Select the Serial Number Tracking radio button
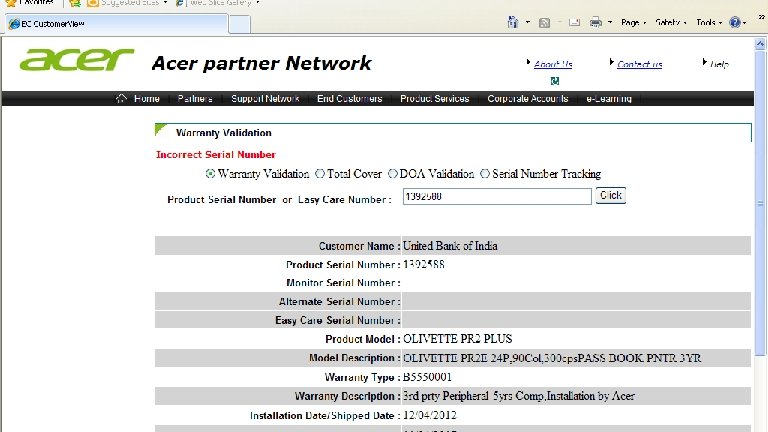The height and width of the screenshot is (432, 768). pyautogui.click(x=485, y=174)
